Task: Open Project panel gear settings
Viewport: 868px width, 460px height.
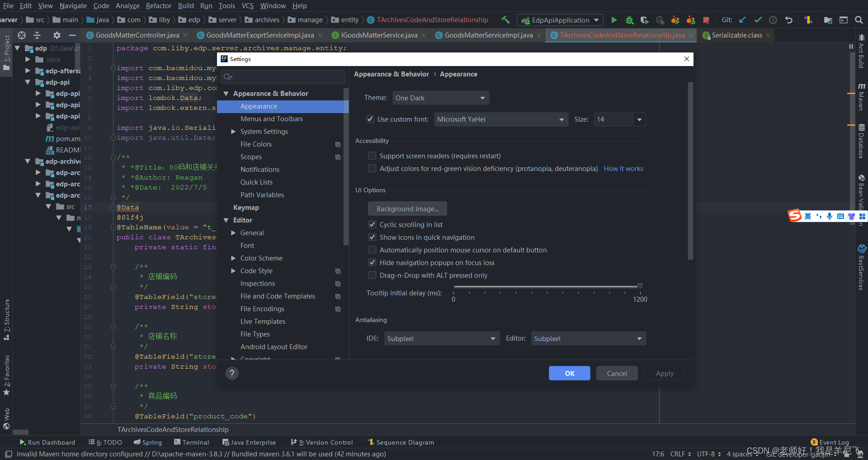Action: (x=57, y=35)
